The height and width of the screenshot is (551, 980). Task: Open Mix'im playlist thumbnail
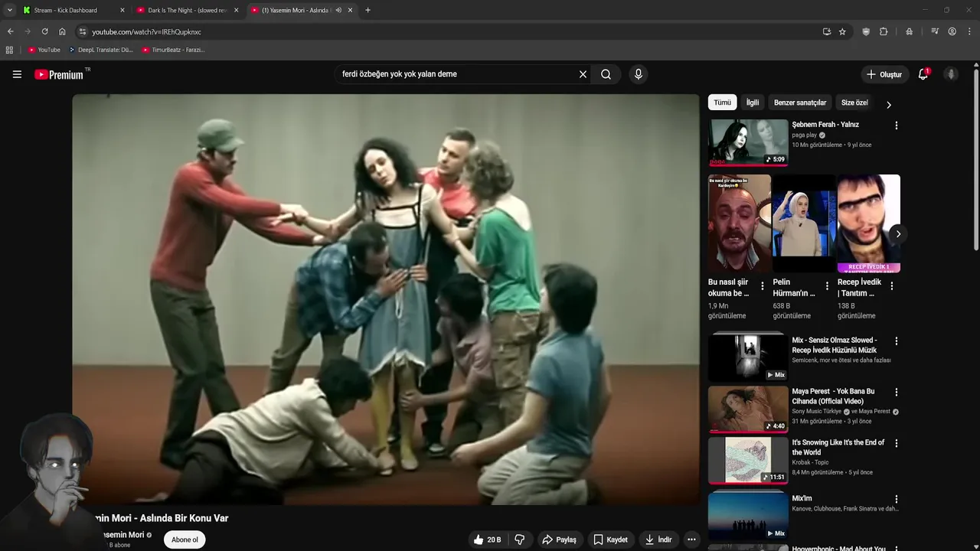click(748, 516)
